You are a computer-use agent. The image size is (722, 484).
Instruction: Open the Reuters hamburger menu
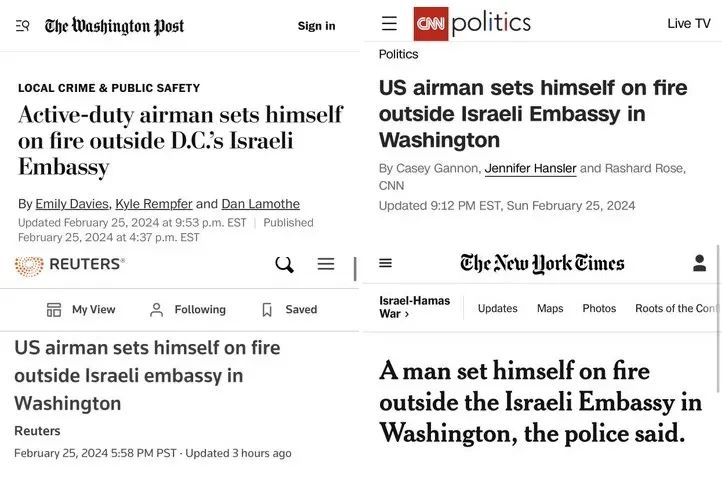coord(326,264)
